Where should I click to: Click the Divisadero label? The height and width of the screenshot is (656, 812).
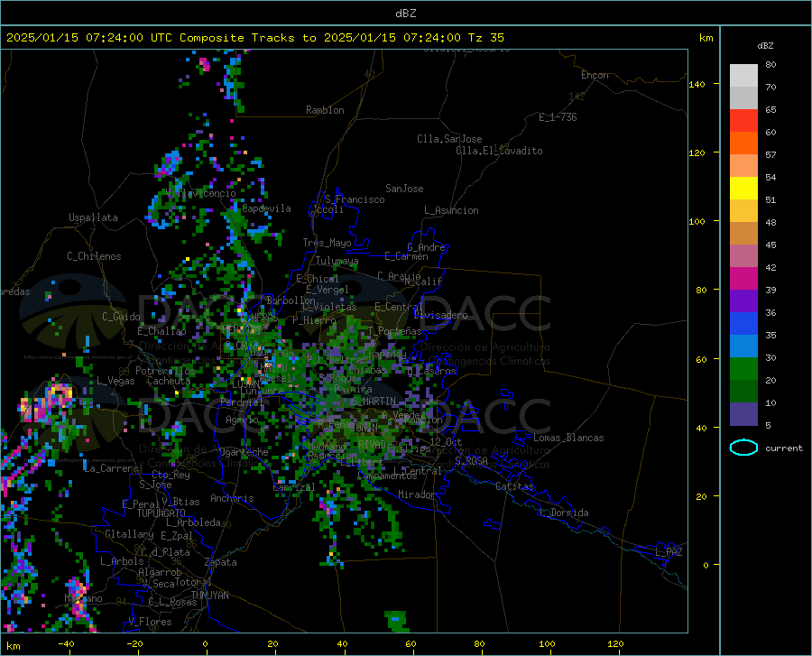pyautogui.click(x=440, y=315)
